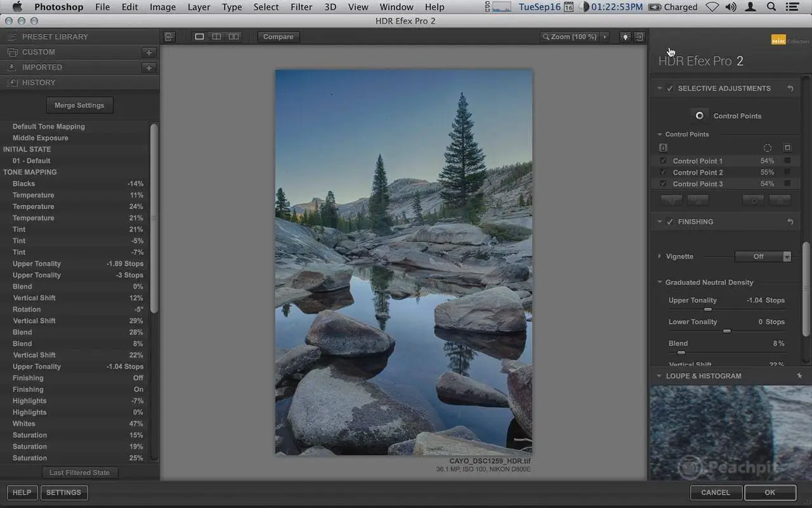Open Wi-Fi status in menu bar
The image size is (812, 508).
712,7
